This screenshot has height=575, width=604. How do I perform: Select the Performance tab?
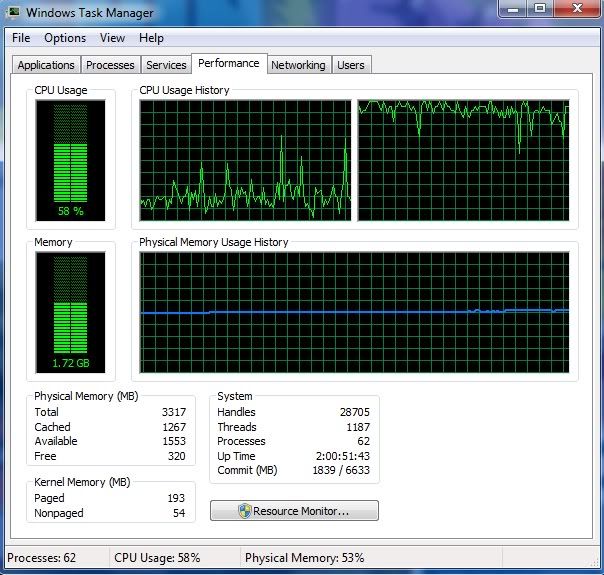pyautogui.click(x=229, y=63)
